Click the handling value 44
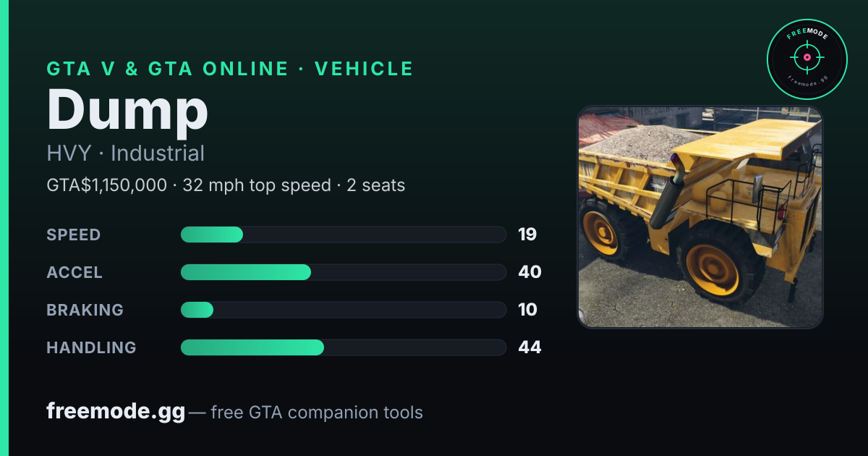Image resolution: width=868 pixels, height=456 pixels. [x=529, y=347]
